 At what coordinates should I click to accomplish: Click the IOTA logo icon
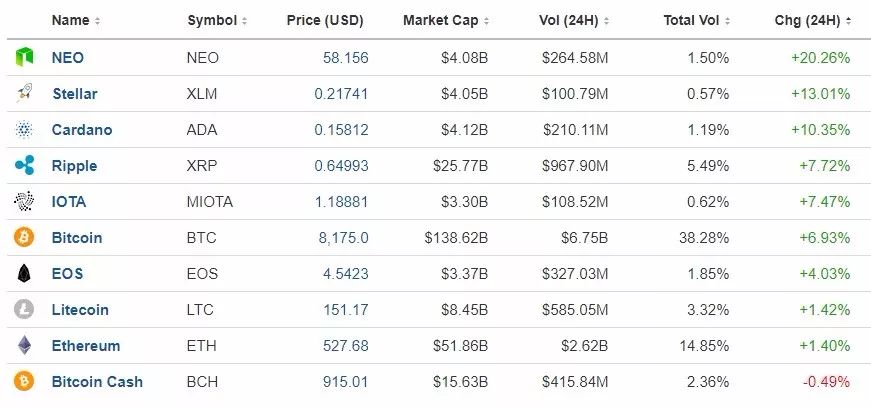coord(24,202)
